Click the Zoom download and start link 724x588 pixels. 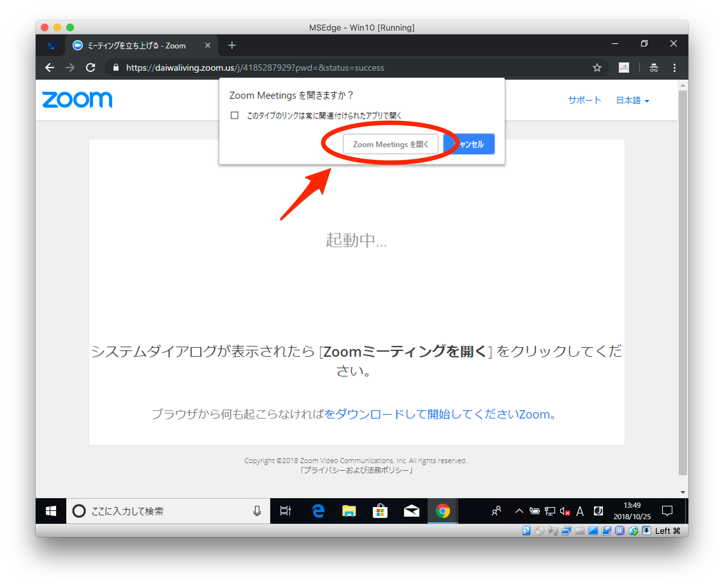click(x=437, y=414)
